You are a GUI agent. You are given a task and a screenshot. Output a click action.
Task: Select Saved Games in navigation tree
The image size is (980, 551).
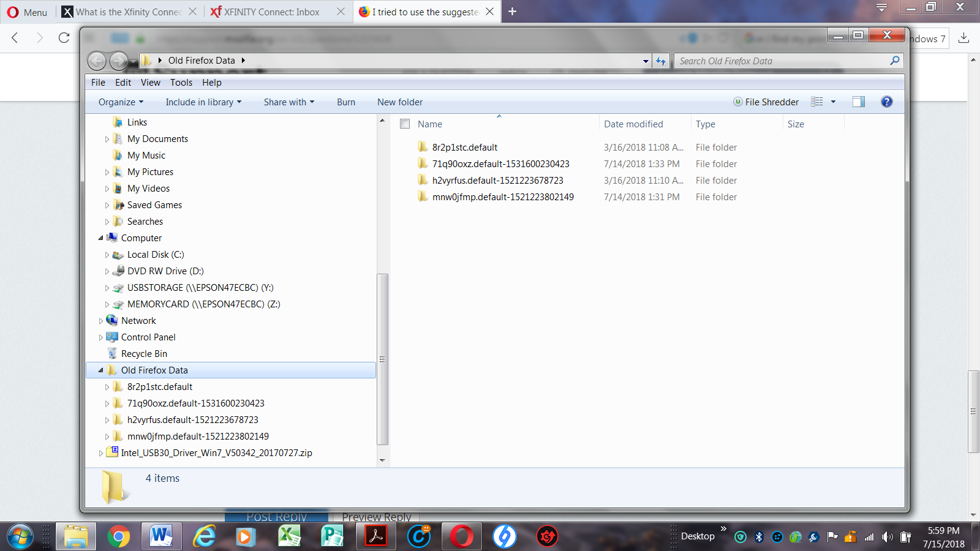154,205
